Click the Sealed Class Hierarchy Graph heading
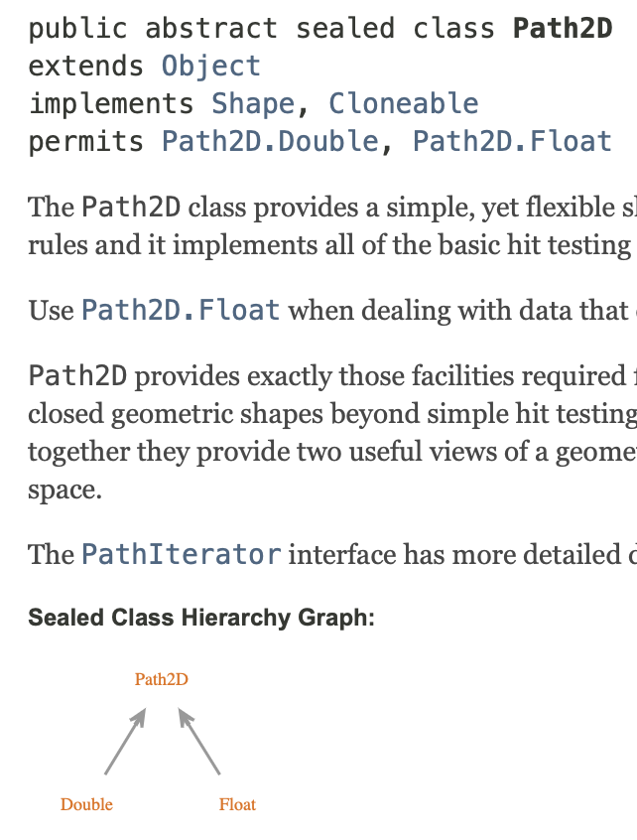The width and height of the screenshot is (637, 840). (x=201, y=618)
